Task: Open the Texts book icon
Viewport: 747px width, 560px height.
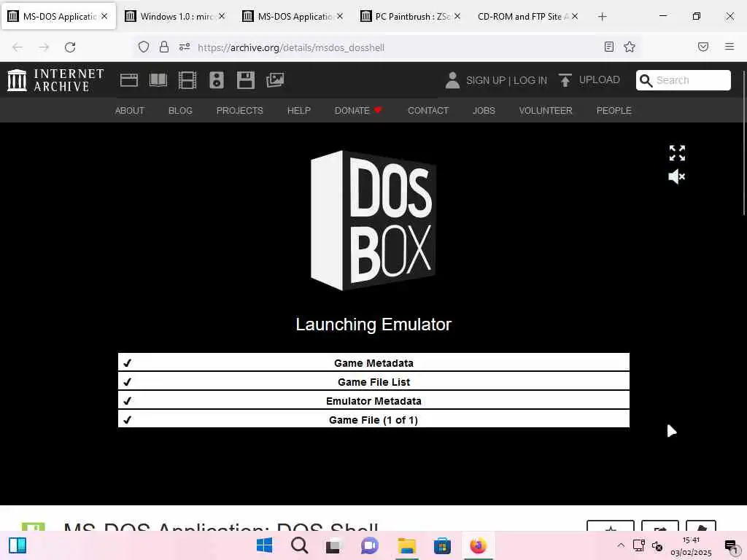Action: pyautogui.click(x=158, y=80)
